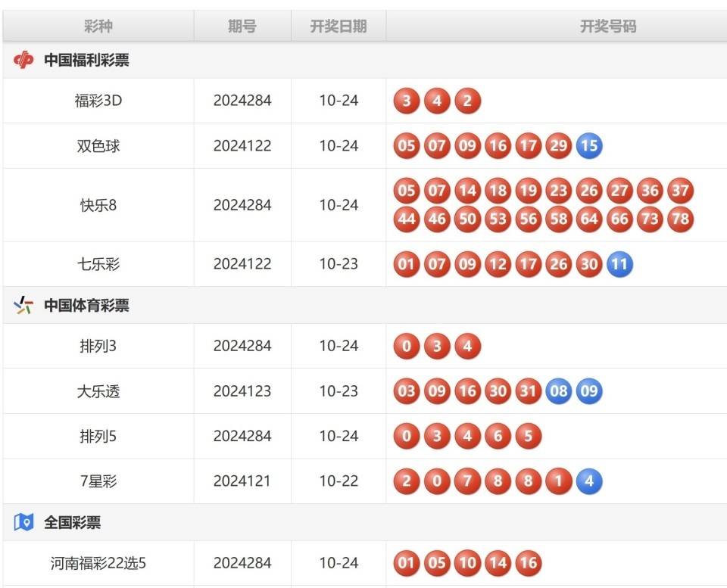Open the 快乐8 lottery link
The height and width of the screenshot is (588, 727).
(x=98, y=205)
